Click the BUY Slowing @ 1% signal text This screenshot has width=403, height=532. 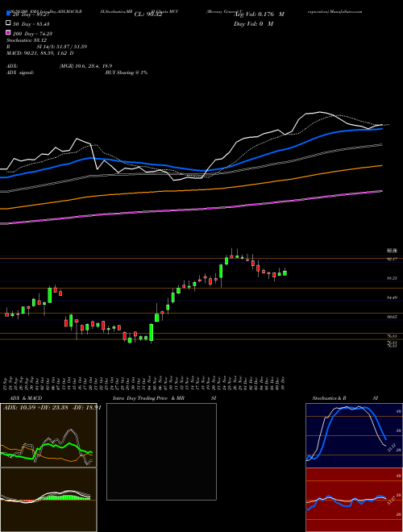(127, 73)
